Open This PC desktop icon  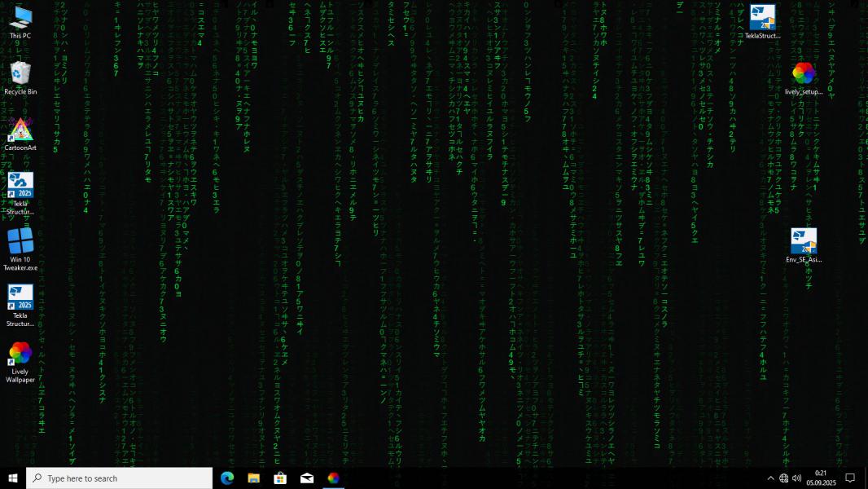coord(20,22)
